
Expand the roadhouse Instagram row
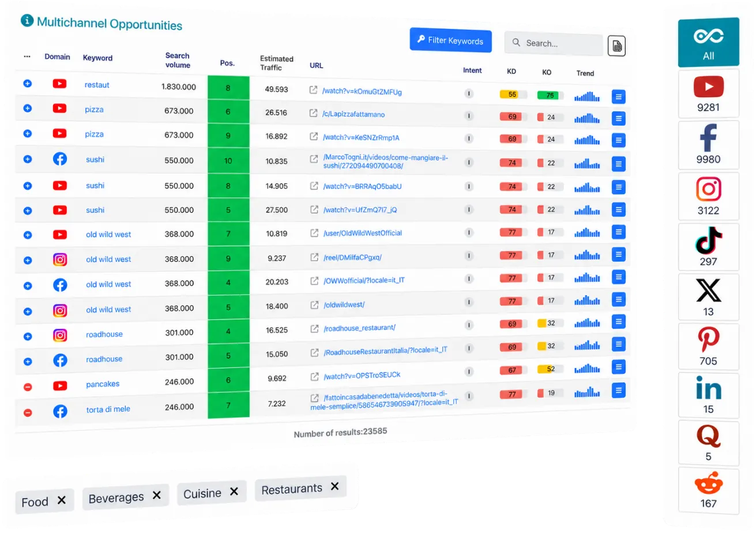pos(27,336)
